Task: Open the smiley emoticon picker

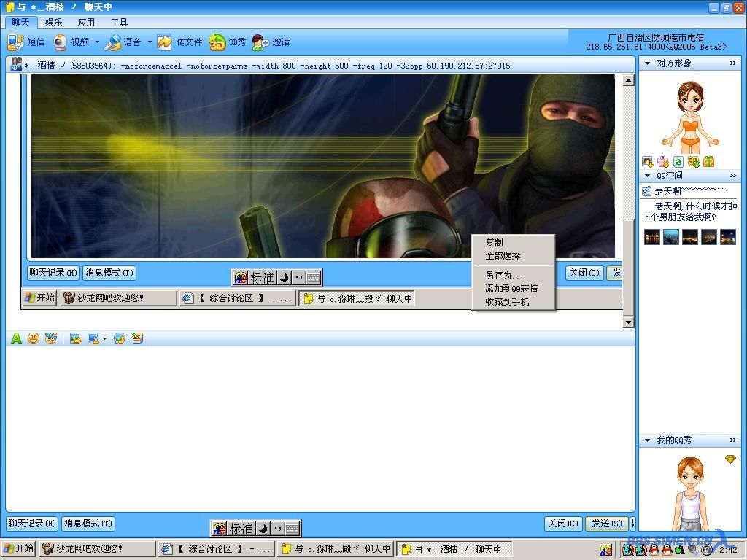Action: tap(34, 338)
